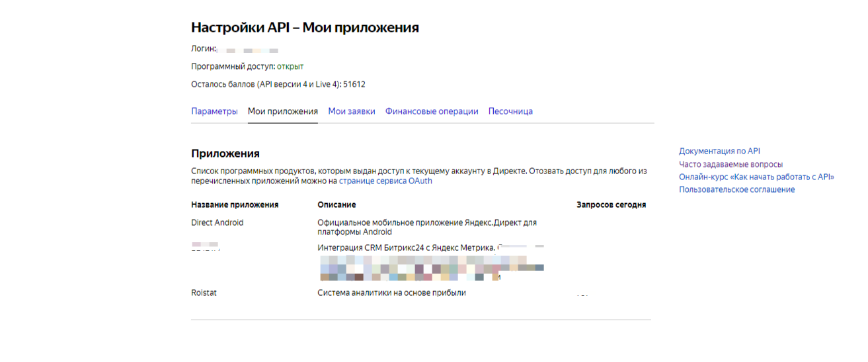Image resolution: width=868 pixels, height=362 pixels.
Task: Open the Песочница tab
Action: click(510, 111)
